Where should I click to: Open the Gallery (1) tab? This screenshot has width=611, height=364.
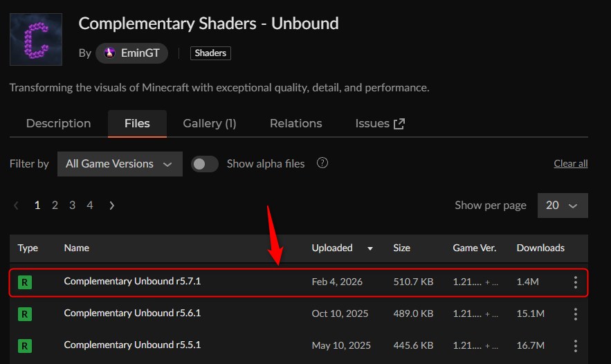coord(210,124)
